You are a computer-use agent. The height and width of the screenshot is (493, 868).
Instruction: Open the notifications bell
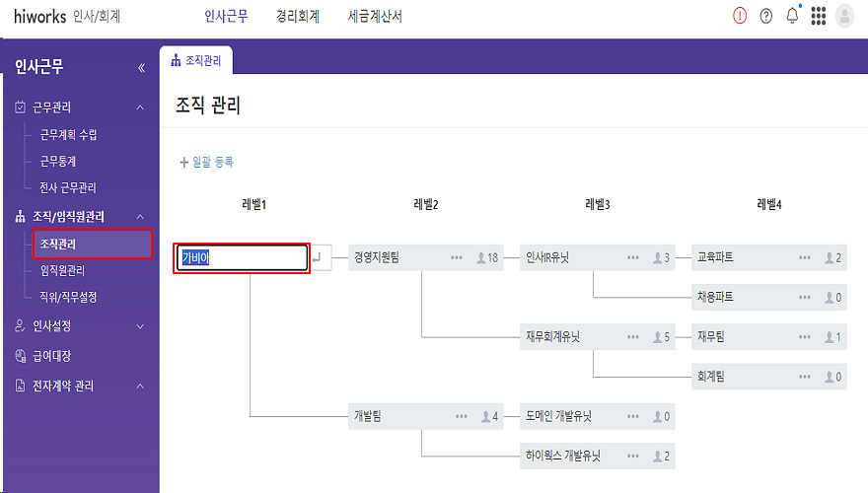[792, 17]
